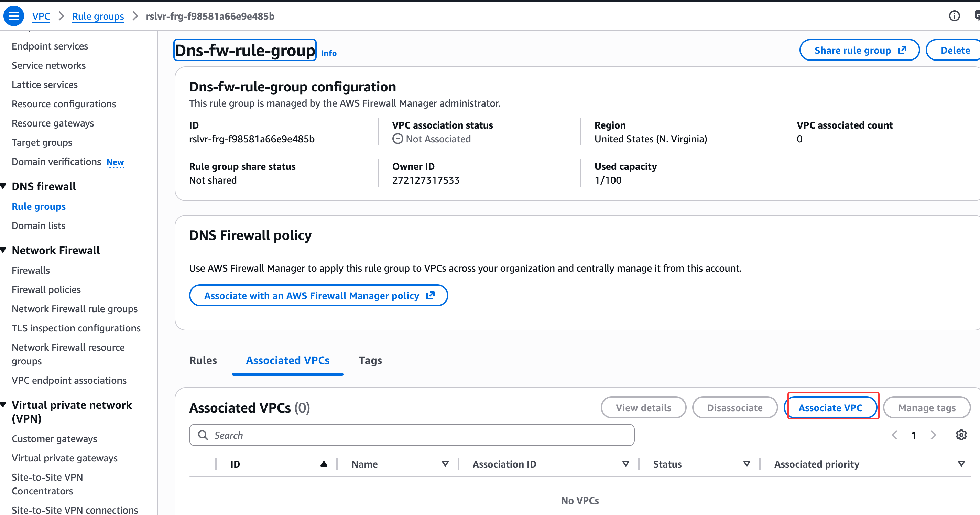Collapse the DNS firewall sidebar section

coord(3,186)
